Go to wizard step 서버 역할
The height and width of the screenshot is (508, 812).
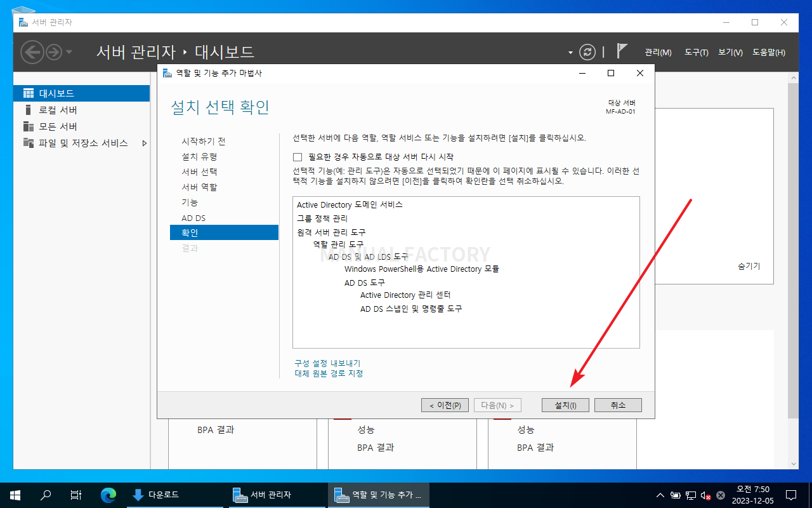pos(199,187)
